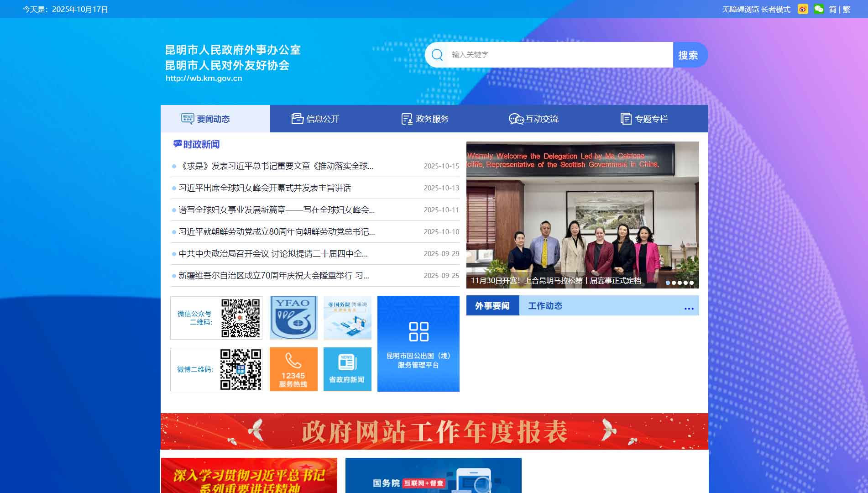Select the first carousel dot
868x493 pixels.
(x=668, y=283)
